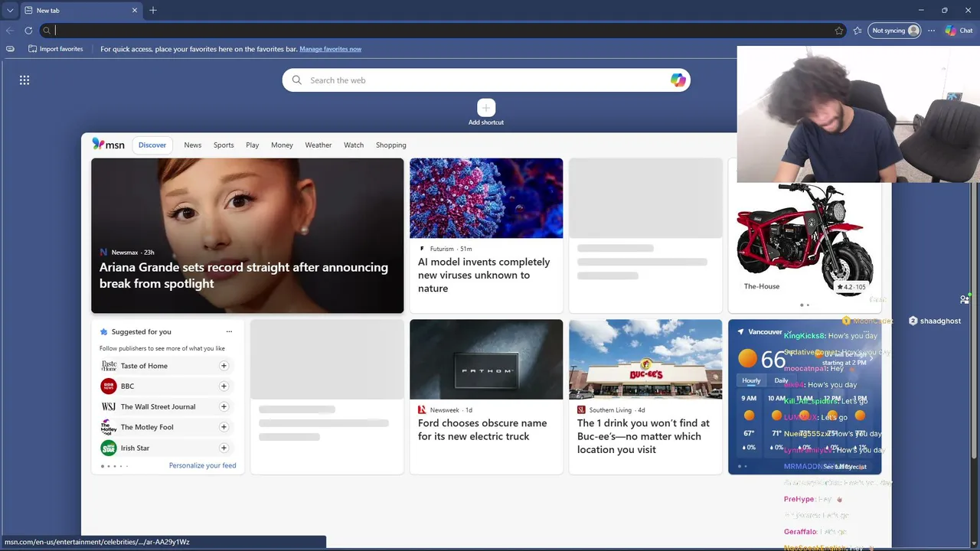The width and height of the screenshot is (980, 551).
Task: Open the virus image thumbnail
Action: pos(486,198)
